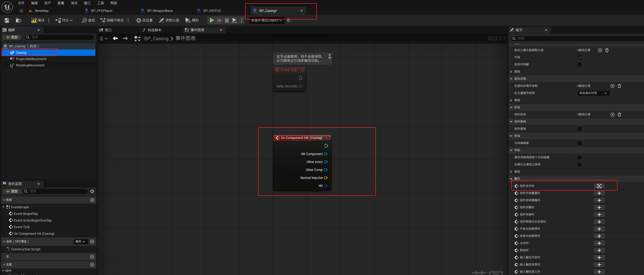Screen dimensions: 644x275
Task: Focus the details panel search field
Action: (577, 39)
